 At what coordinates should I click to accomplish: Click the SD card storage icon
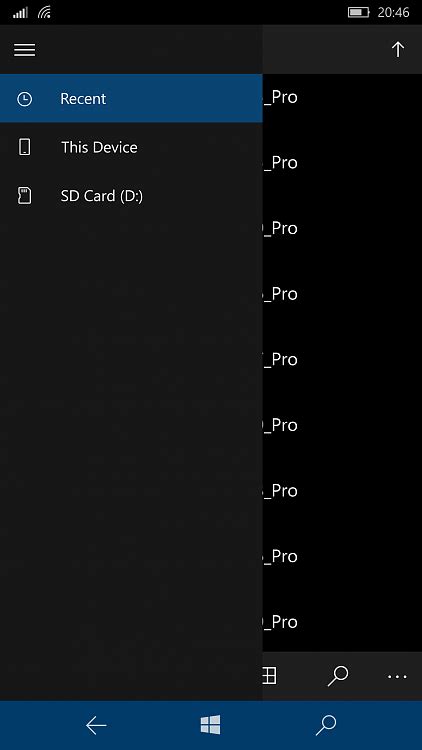tap(24, 196)
